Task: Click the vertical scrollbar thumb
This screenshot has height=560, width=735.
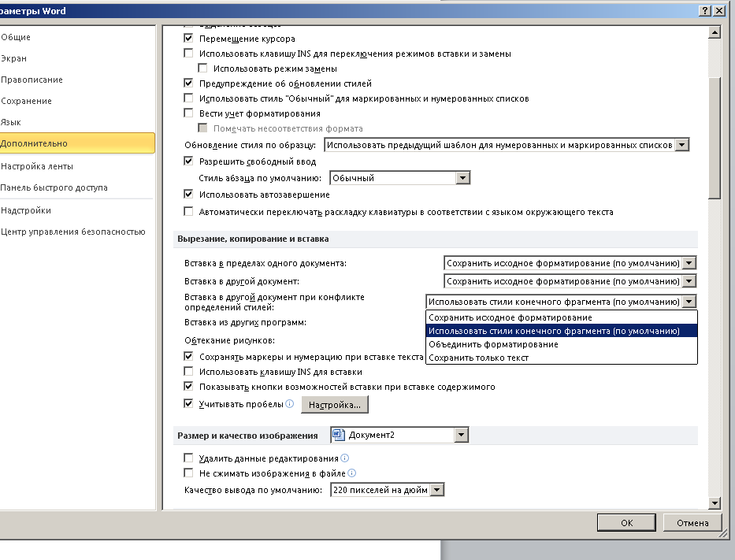Action: click(714, 138)
